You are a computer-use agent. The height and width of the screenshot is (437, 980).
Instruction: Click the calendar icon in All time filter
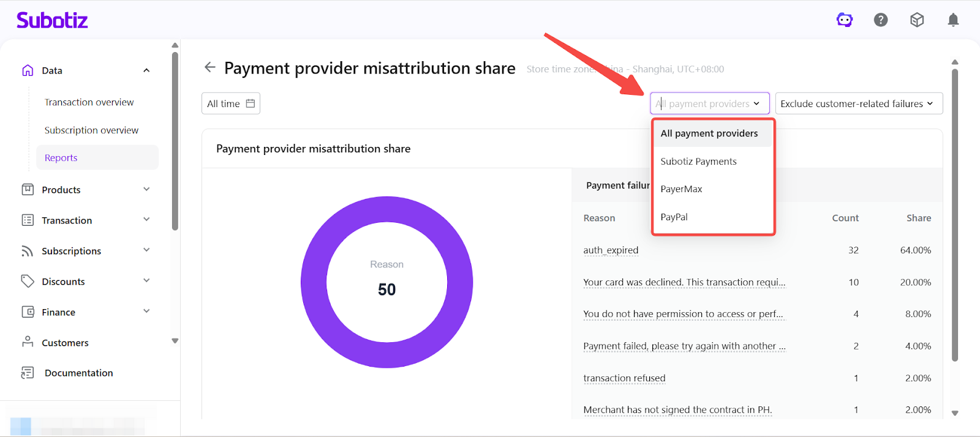[251, 103]
